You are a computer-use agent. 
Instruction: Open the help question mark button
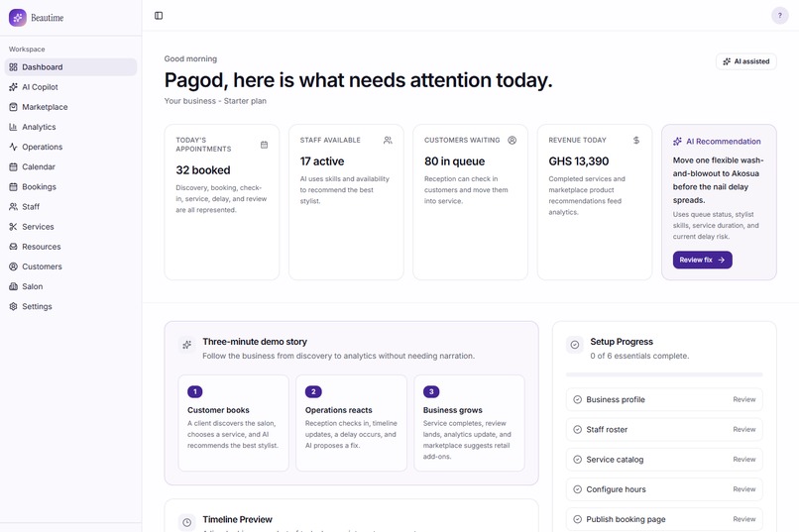(779, 16)
